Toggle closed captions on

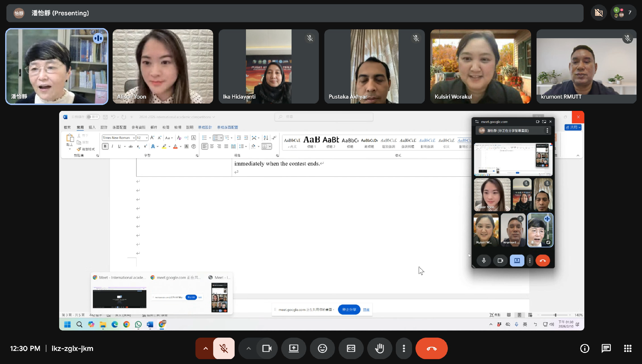(351, 348)
